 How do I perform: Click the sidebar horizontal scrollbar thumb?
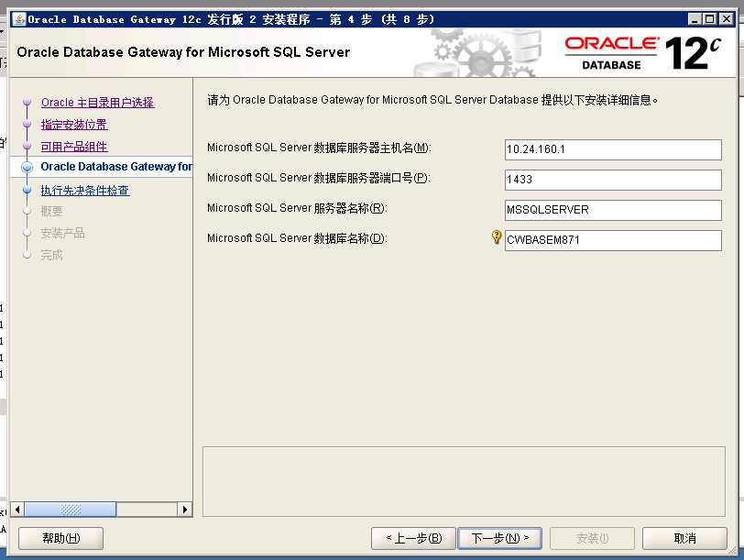tap(71, 510)
